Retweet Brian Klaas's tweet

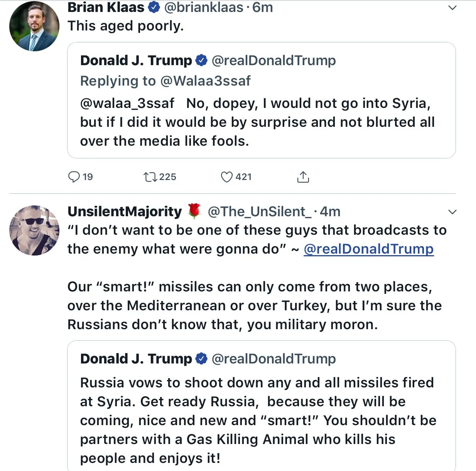coord(150,177)
